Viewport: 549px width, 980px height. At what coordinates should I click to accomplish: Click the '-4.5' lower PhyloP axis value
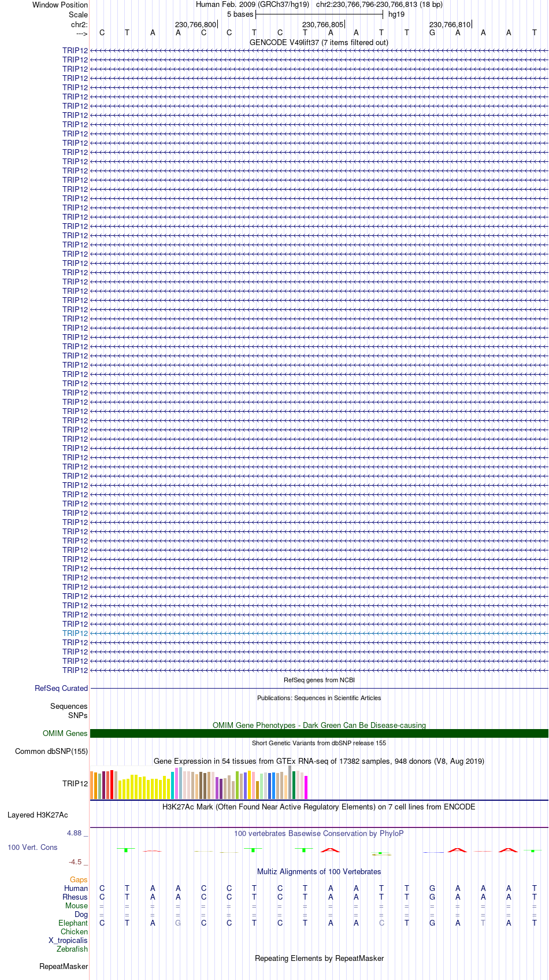(x=75, y=862)
